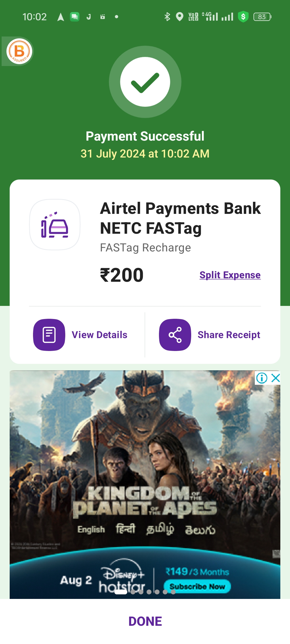Tap the Airtel Payments Bank NETC FASTag title

180,218
